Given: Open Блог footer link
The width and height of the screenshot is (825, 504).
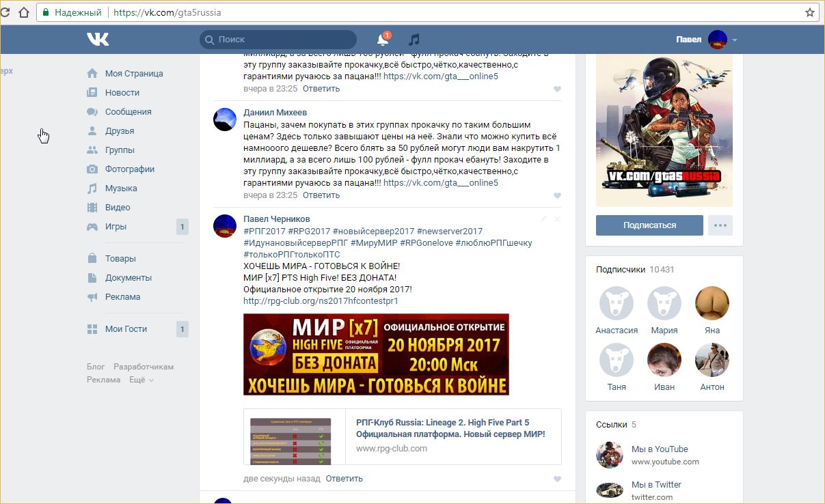Looking at the screenshot, I should click(96, 367).
